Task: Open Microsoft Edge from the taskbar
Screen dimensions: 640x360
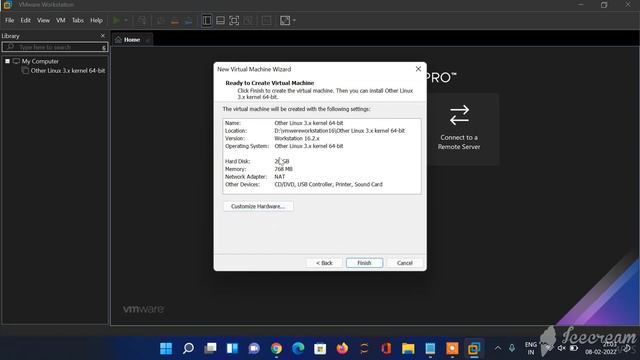Action: pos(298,348)
